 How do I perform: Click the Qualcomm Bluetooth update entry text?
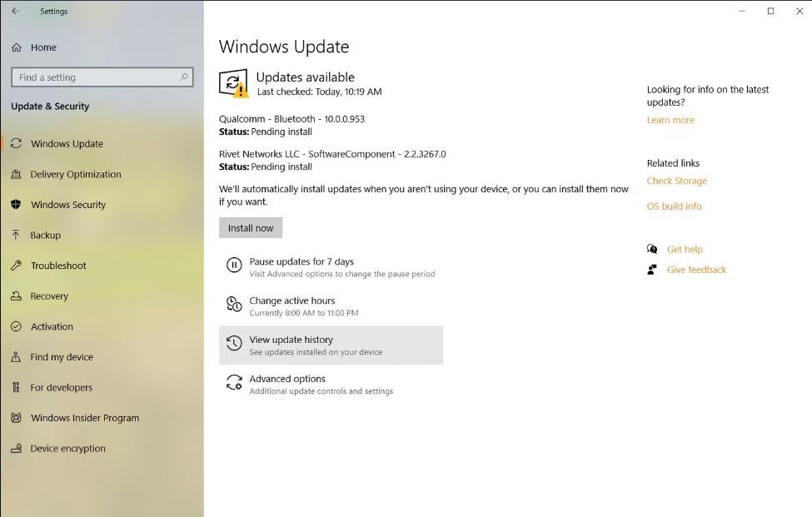[291, 119]
